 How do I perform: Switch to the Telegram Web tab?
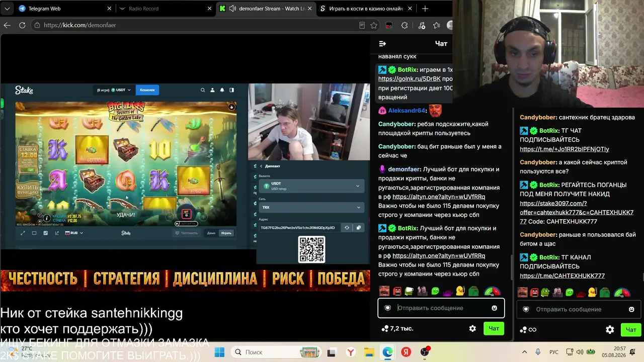coord(64,9)
